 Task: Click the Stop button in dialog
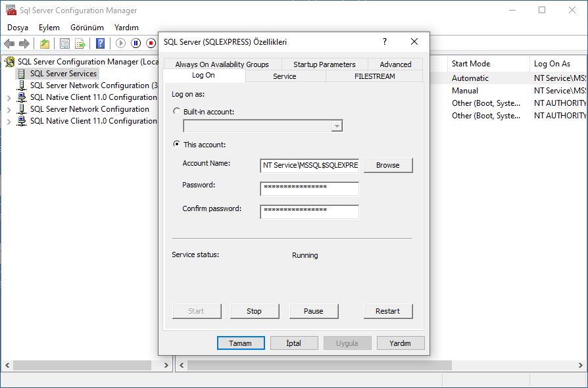click(255, 311)
